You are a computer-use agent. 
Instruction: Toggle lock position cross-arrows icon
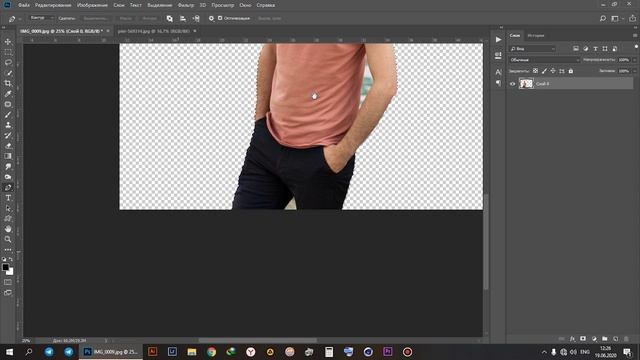[553, 71]
